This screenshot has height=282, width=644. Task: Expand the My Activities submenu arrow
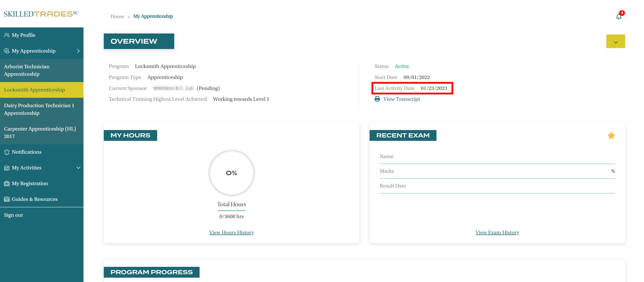point(78,168)
